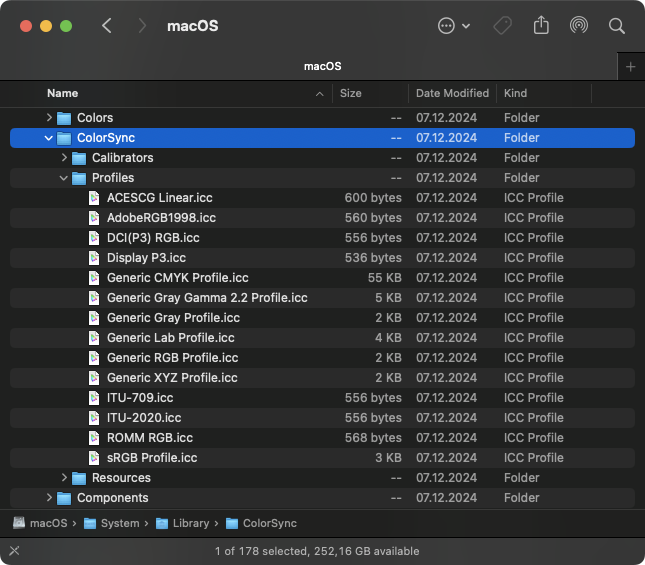
Task: Click ICC Profile kind for sRGB Profile.icc
Action: click(533, 458)
